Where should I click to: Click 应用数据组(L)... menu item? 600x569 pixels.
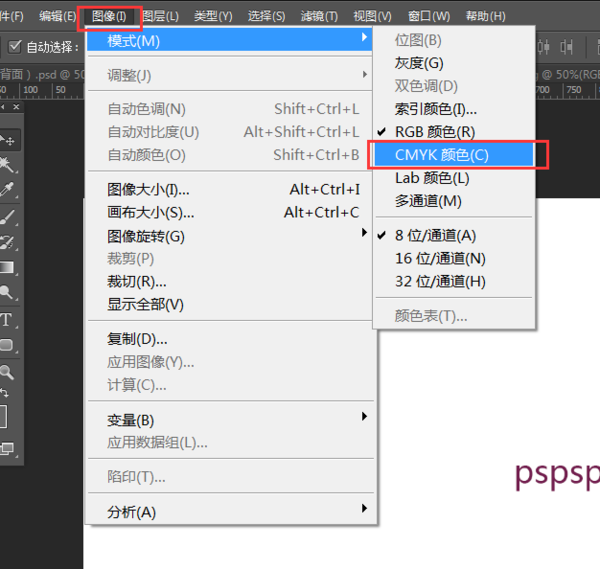230,443
